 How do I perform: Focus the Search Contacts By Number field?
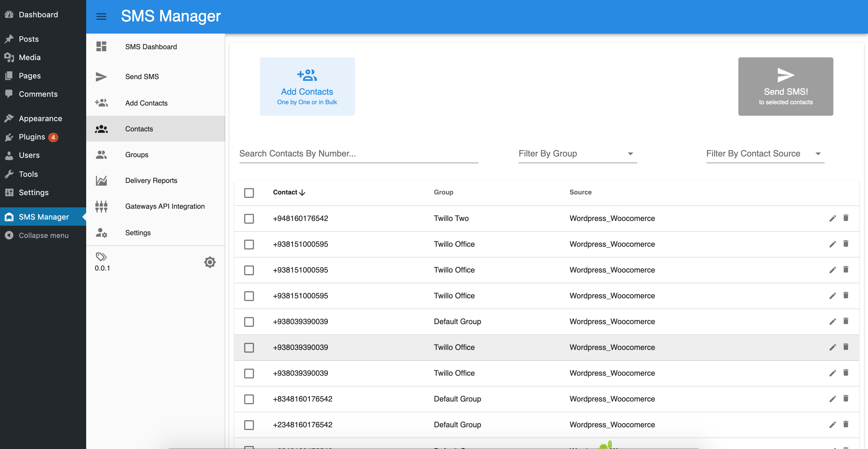[x=359, y=154]
